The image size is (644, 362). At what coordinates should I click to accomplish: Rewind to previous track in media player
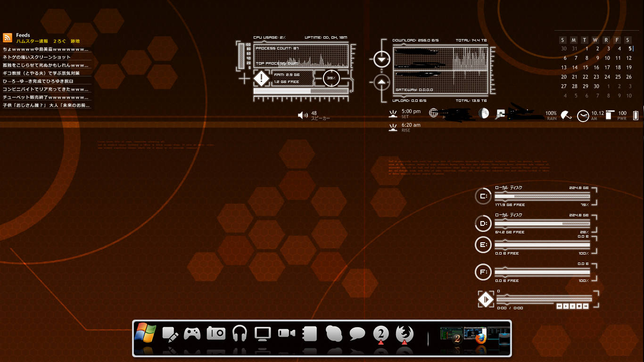(559, 306)
